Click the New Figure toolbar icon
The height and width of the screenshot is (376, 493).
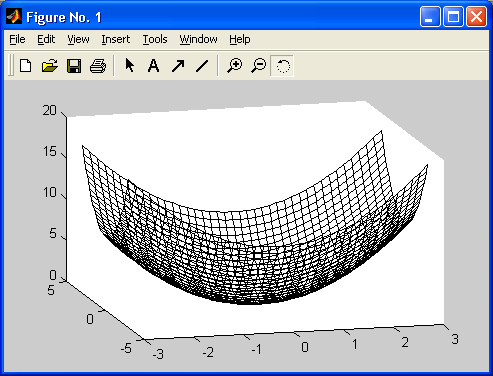coord(26,66)
